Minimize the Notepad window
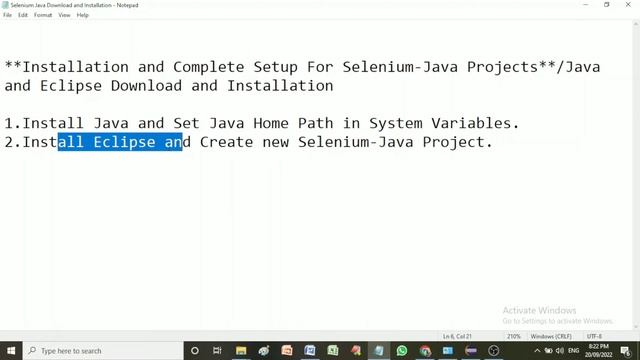The image size is (640, 360). click(586, 5)
